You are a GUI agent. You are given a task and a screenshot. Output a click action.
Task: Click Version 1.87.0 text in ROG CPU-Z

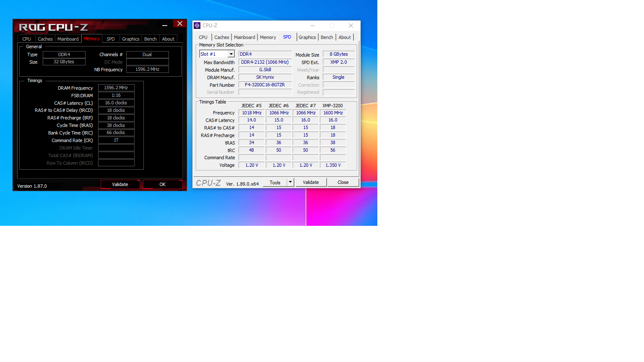coord(32,186)
